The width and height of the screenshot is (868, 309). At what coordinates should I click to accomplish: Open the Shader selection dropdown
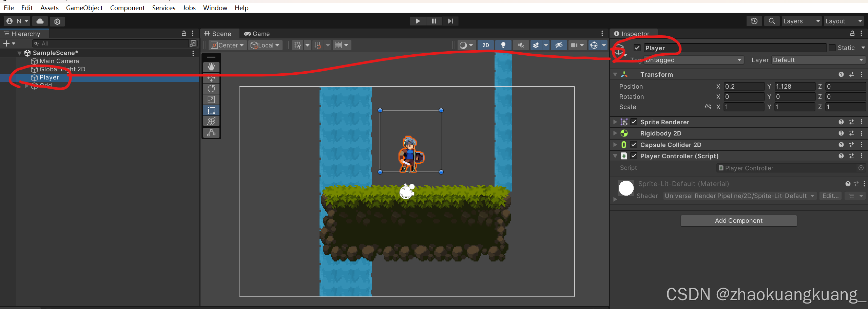pos(739,196)
